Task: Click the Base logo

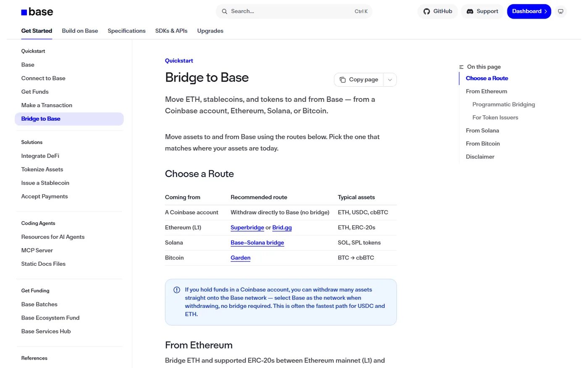Action: (37, 12)
